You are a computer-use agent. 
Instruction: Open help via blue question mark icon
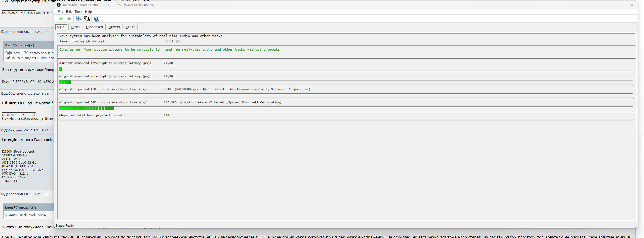[x=96, y=19]
